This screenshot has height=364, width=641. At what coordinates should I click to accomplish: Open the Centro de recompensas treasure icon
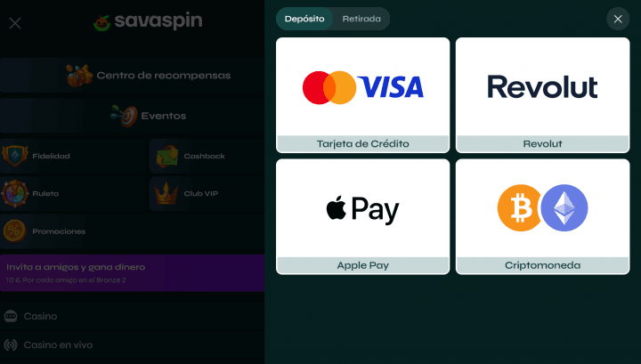click(79, 75)
